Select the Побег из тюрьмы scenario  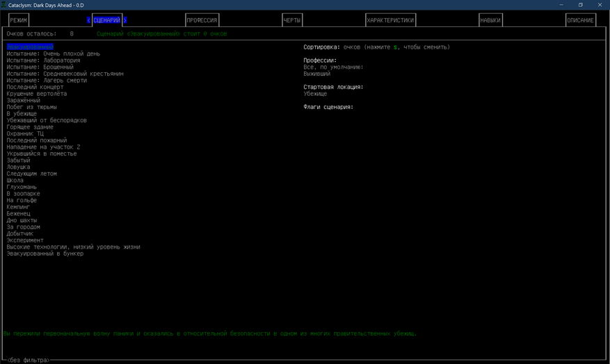coord(31,107)
